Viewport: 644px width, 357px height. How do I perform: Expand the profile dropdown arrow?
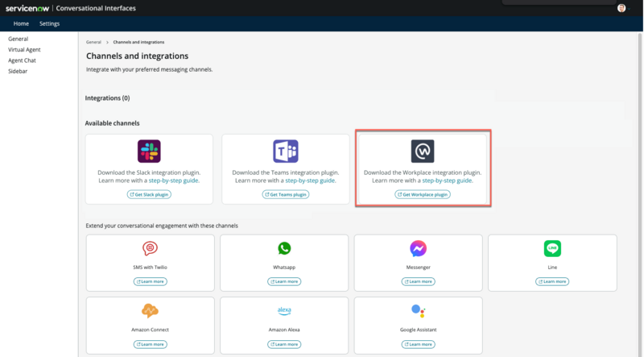click(629, 9)
